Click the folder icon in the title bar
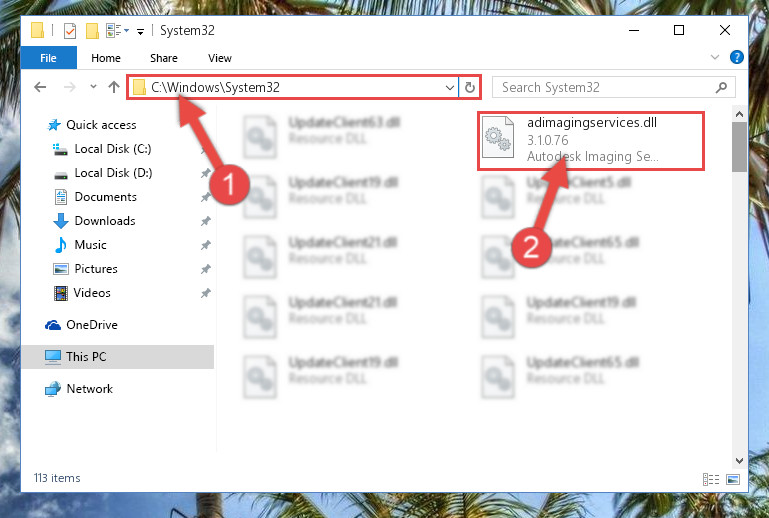This screenshot has width=769, height=518. [x=38, y=30]
